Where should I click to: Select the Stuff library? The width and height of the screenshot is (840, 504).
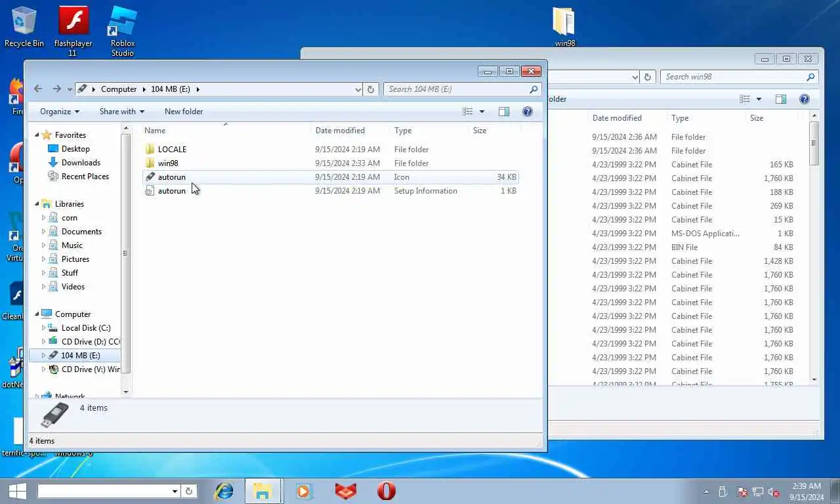pyautogui.click(x=70, y=273)
